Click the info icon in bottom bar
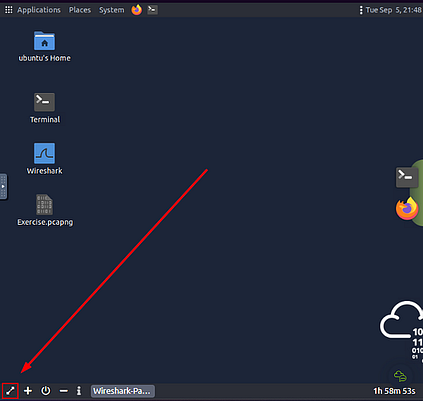423x401 pixels. (x=79, y=391)
